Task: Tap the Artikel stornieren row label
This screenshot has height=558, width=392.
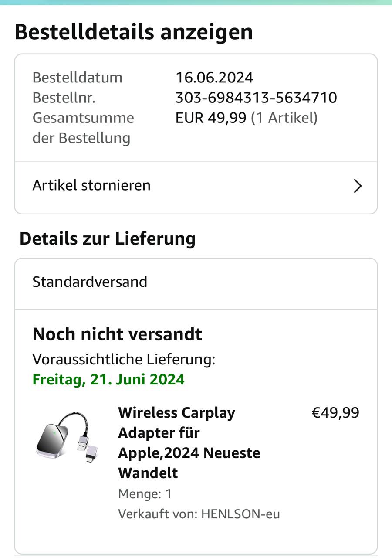Action: (91, 185)
